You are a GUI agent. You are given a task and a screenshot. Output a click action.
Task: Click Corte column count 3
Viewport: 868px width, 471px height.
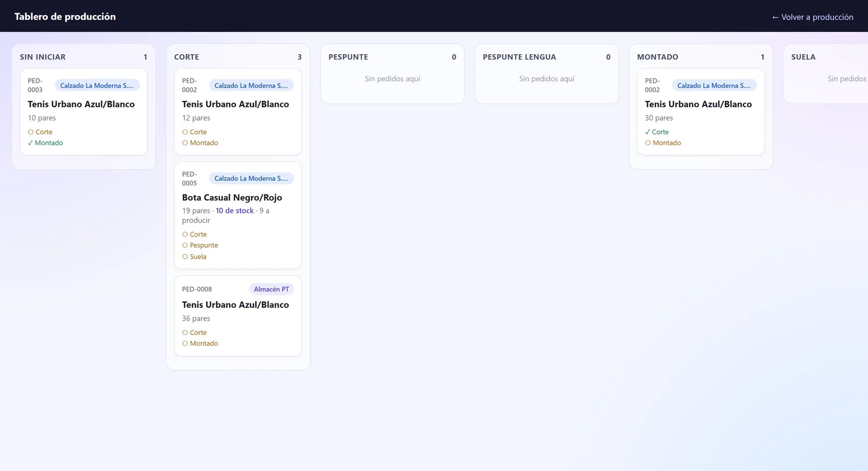299,57
